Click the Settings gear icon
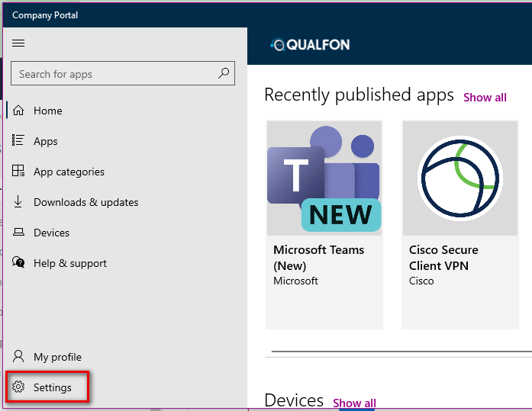532x411 pixels. pos(18,387)
